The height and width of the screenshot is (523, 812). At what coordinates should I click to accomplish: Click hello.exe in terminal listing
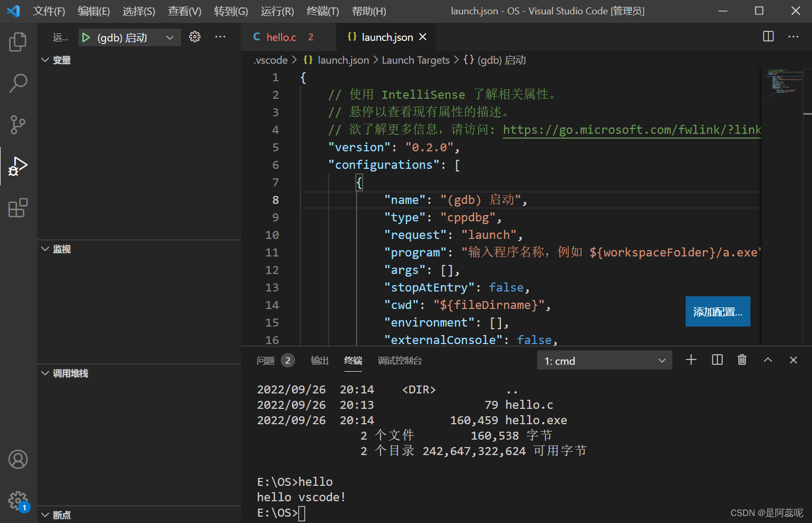pyautogui.click(x=536, y=420)
